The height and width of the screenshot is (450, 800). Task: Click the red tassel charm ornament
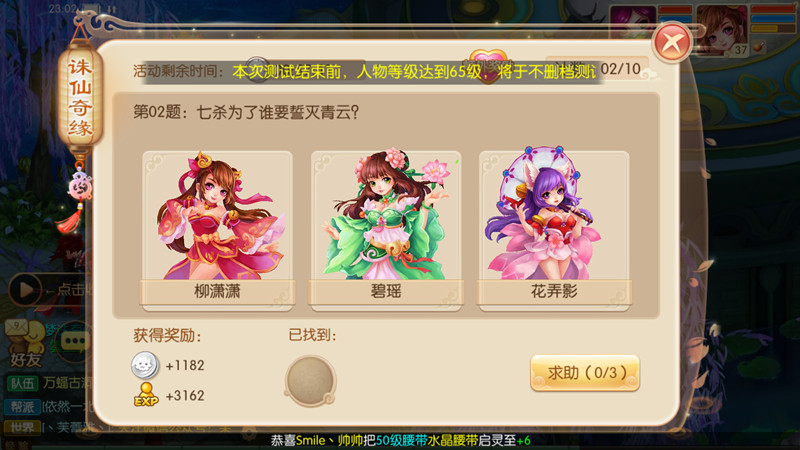point(75,202)
